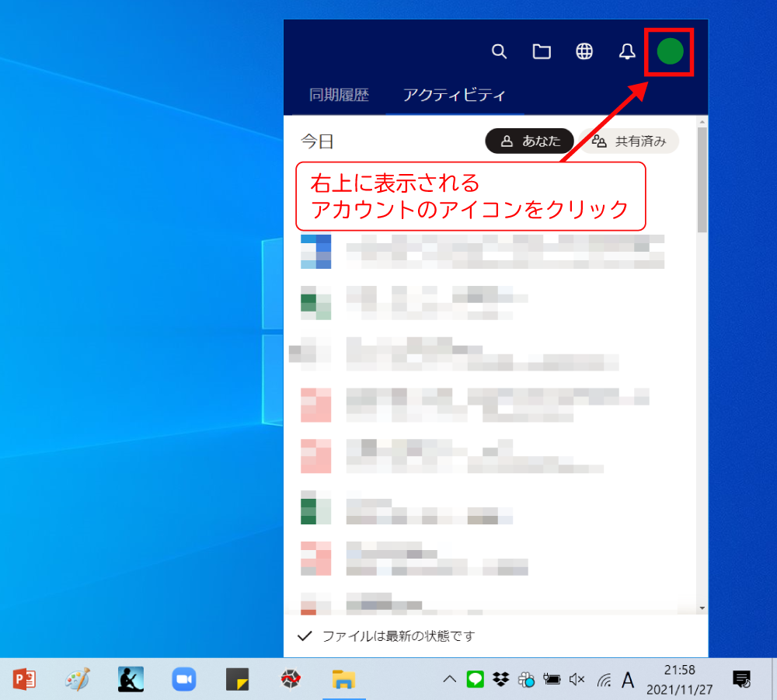The width and height of the screenshot is (777, 700).
Task: Click the green account avatar icon
Action: click(670, 52)
